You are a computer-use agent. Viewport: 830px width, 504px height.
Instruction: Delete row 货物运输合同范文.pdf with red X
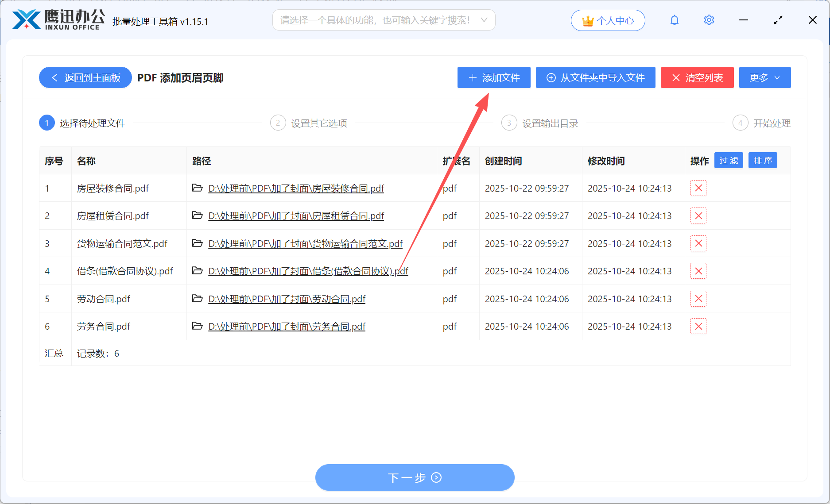tap(698, 243)
